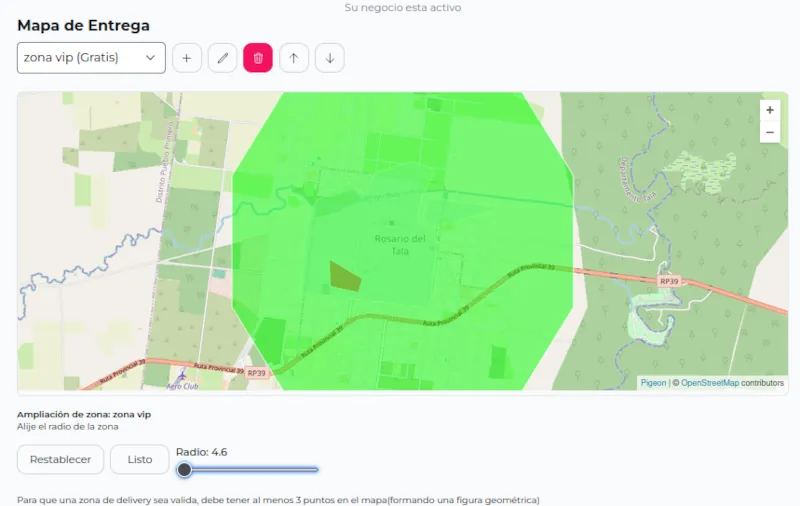Click the RP39 shield near Aero Club
The height and width of the screenshot is (506, 800).
click(257, 373)
